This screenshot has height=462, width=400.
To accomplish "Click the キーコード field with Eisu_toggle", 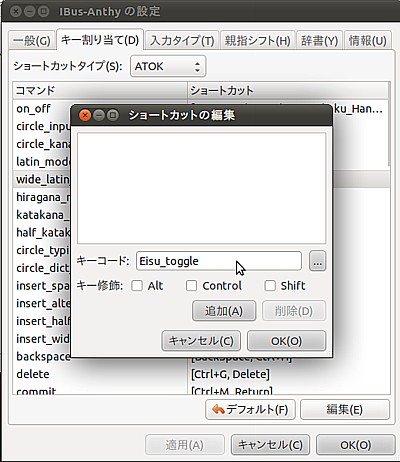I will pyautogui.click(x=219, y=261).
